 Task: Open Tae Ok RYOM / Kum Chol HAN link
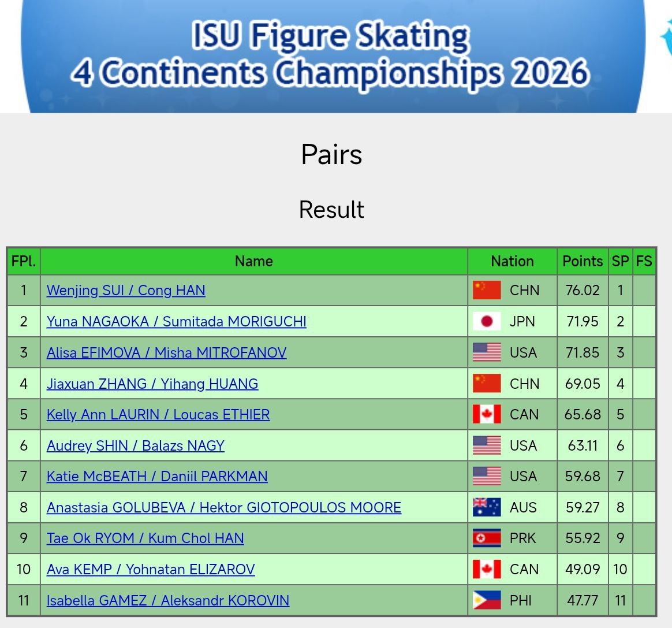pyautogui.click(x=145, y=538)
